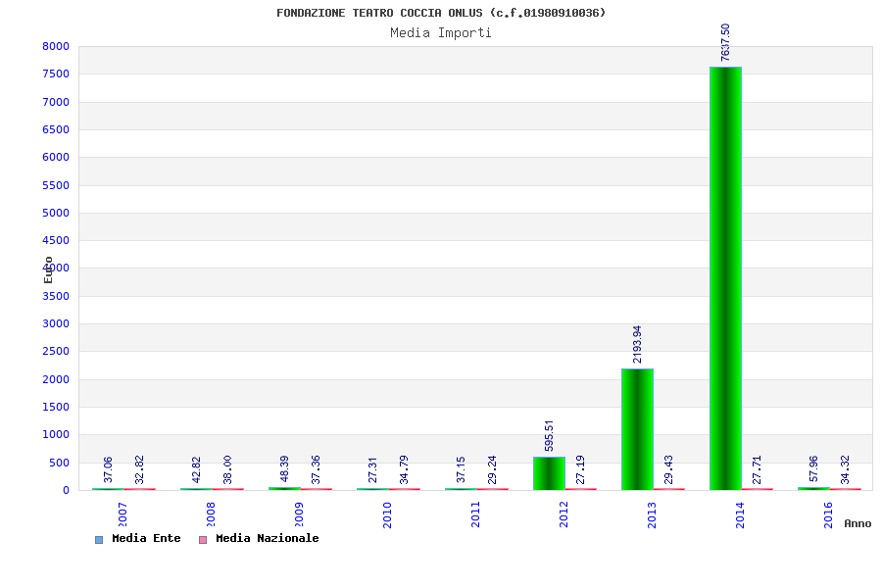Click the 2016 year axis label
Image resolution: width=882 pixels, height=588 pixels.
coord(828,514)
